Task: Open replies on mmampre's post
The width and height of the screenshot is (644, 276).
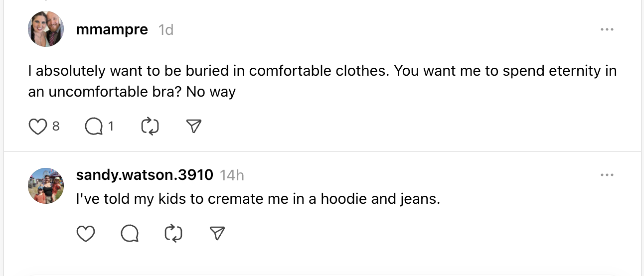Action: click(x=93, y=127)
